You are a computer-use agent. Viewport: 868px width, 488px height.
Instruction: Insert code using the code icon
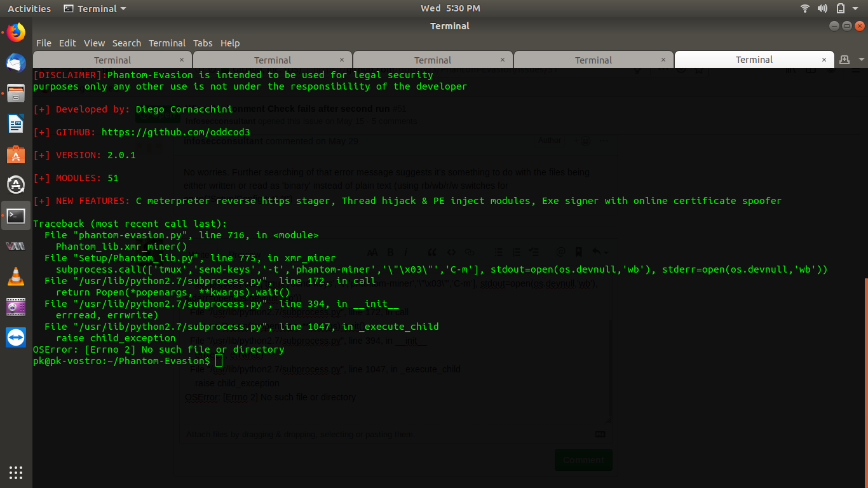point(452,252)
